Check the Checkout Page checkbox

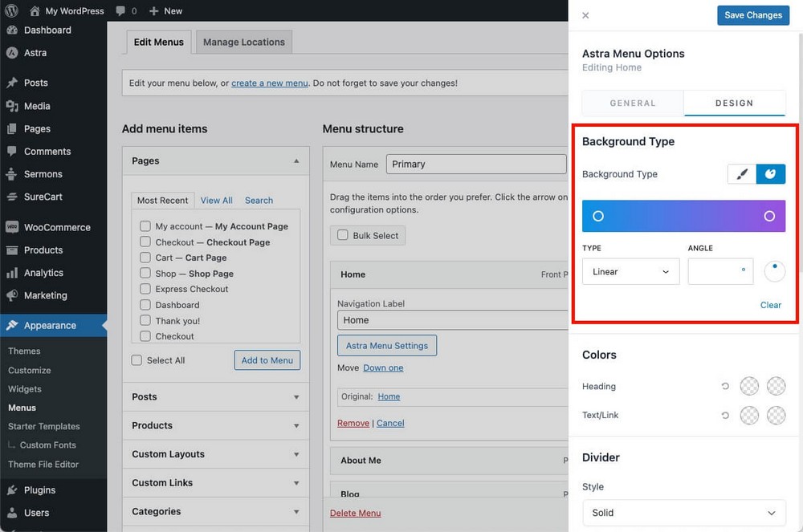click(x=145, y=242)
